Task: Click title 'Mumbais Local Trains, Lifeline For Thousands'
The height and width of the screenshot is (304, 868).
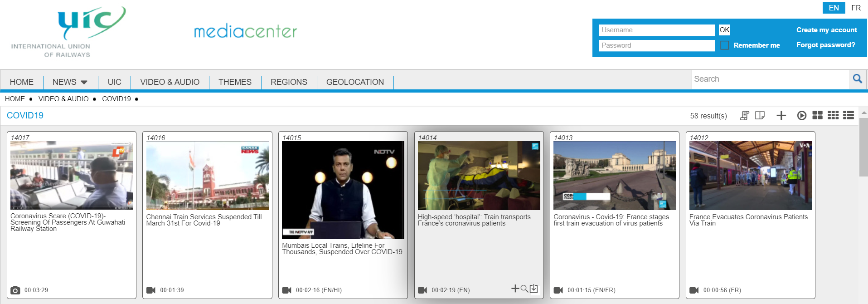Action: (x=342, y=249)
